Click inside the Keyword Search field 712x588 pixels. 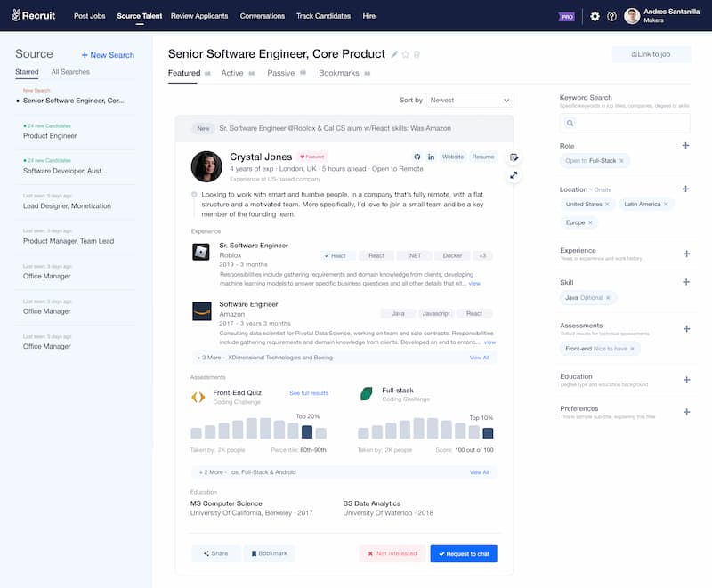(623, 123)
